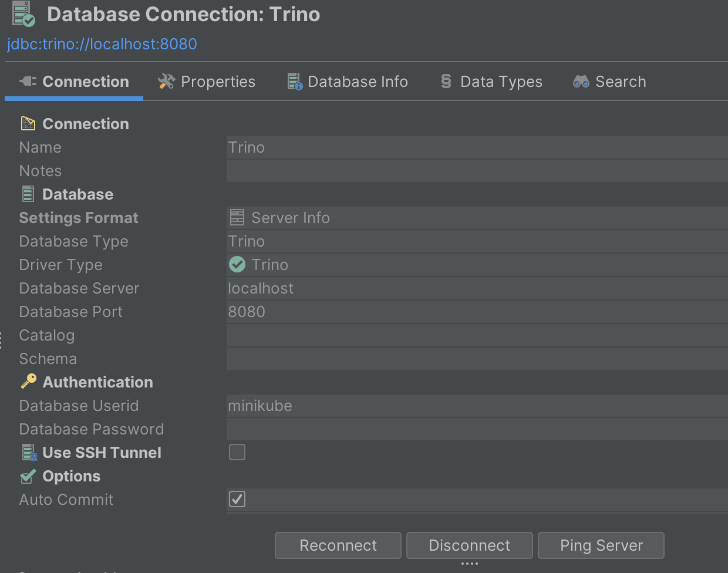Click the green checkmark beside Options

coord(26,476)
